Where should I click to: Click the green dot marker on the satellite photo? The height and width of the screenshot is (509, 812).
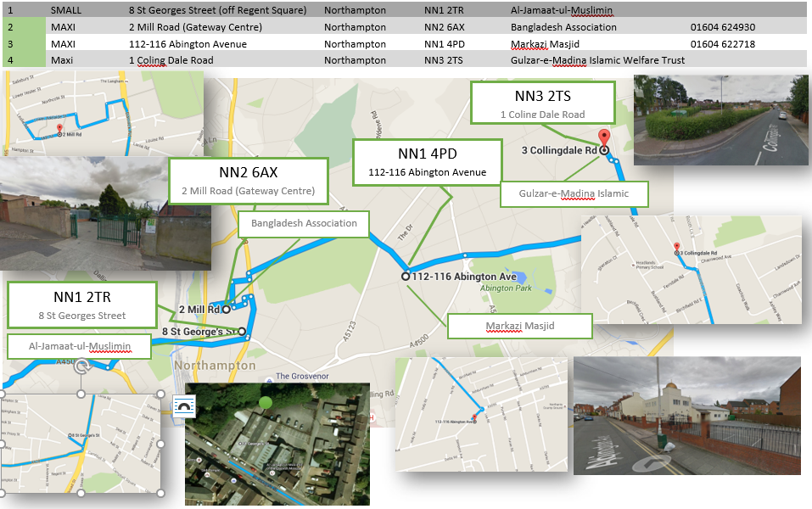(x=266, y=402)
